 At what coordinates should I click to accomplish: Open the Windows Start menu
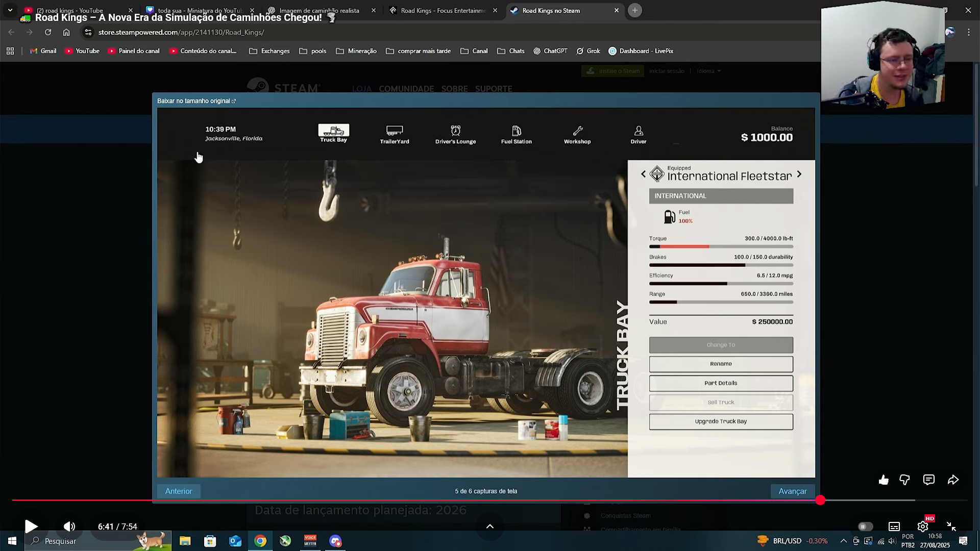[x=12, y=541]
